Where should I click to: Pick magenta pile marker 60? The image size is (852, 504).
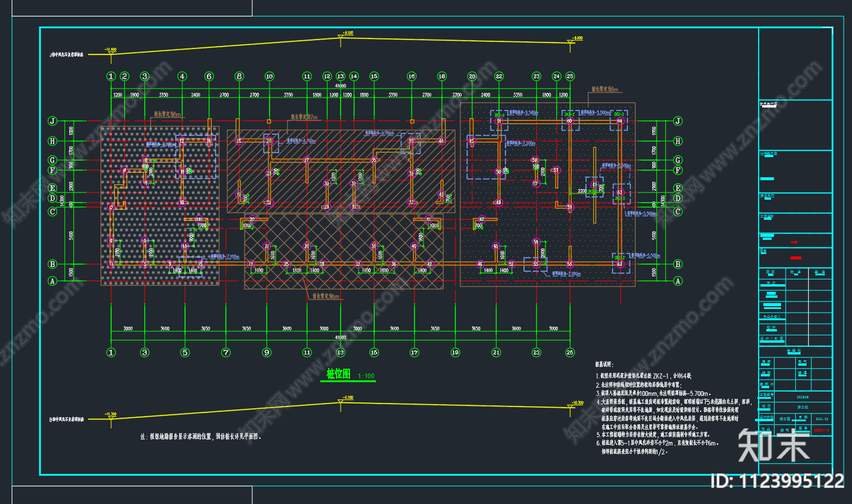coord(570,121)
